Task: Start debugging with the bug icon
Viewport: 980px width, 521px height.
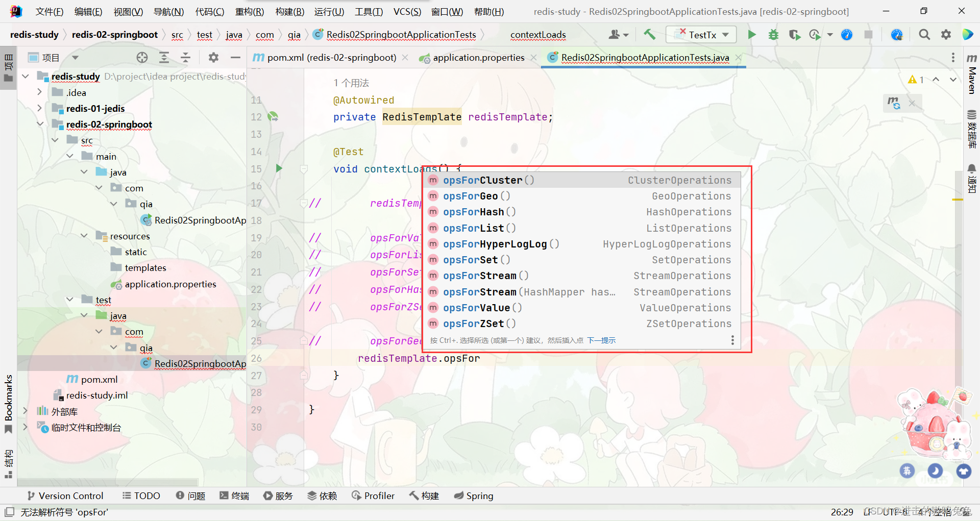Action: [773, 34]
